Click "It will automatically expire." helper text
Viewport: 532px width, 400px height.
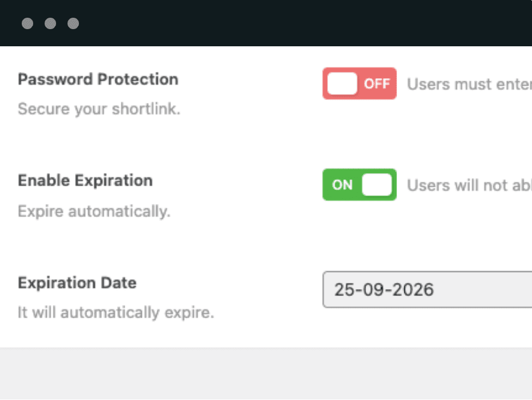tap(116, 313)
